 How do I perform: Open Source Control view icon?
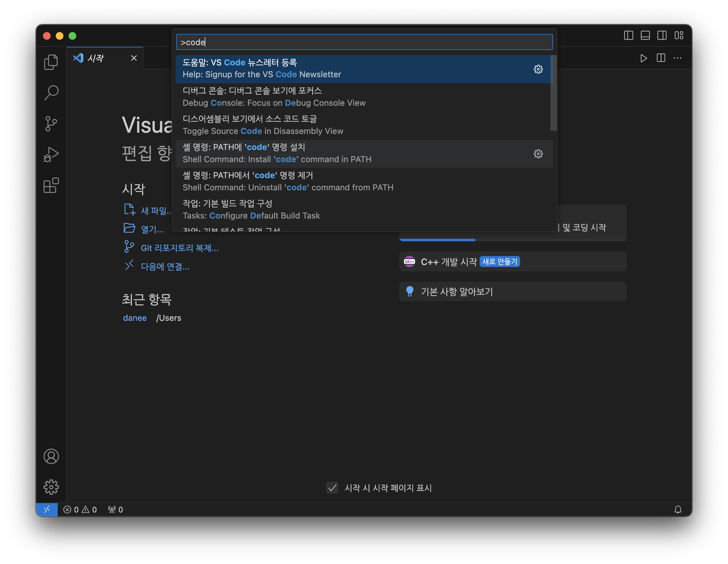pos(51,124)
